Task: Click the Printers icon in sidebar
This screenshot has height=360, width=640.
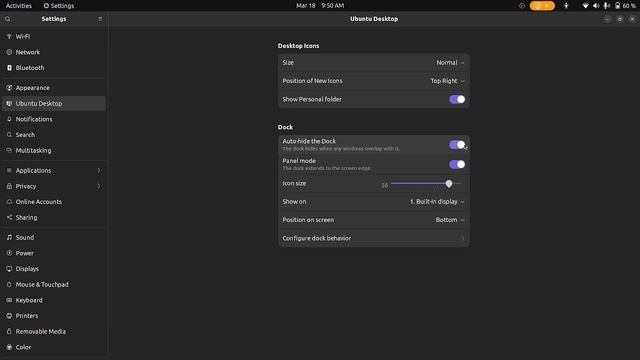Action: point(9,316)
